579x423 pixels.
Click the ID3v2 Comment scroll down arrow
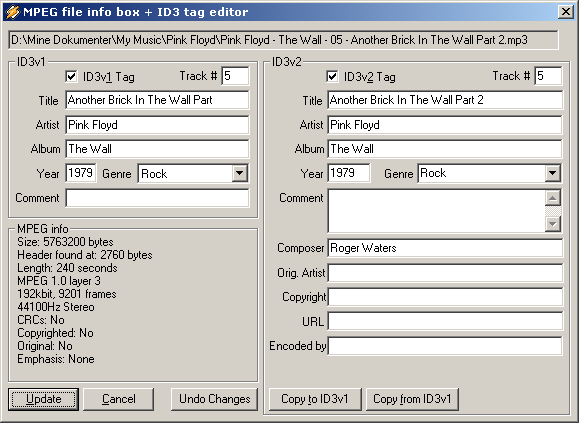point(553,224)
